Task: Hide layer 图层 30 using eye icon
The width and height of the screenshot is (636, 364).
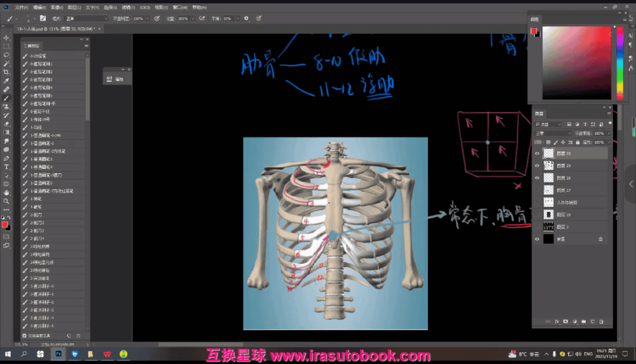Action: click(537, 153)
